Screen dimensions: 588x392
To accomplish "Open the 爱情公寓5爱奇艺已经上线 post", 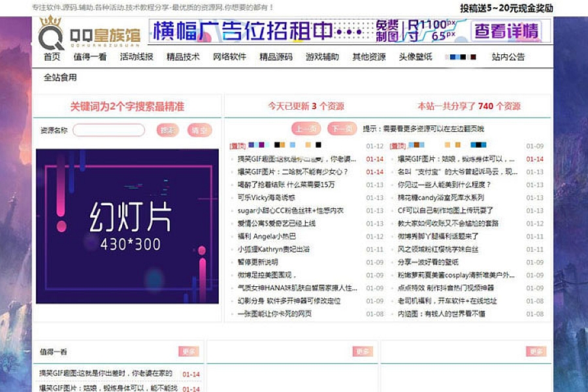I will [x=277, y=223].
